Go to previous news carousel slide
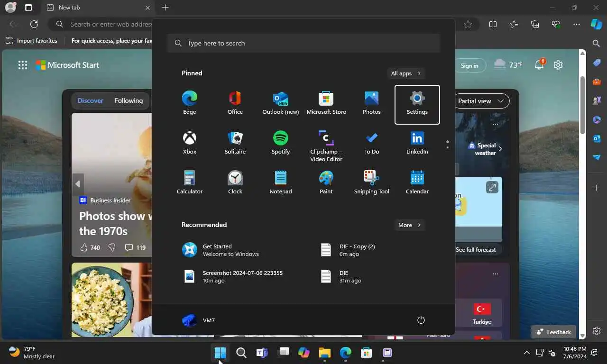 pyautogui.click(x=77, y=184)
